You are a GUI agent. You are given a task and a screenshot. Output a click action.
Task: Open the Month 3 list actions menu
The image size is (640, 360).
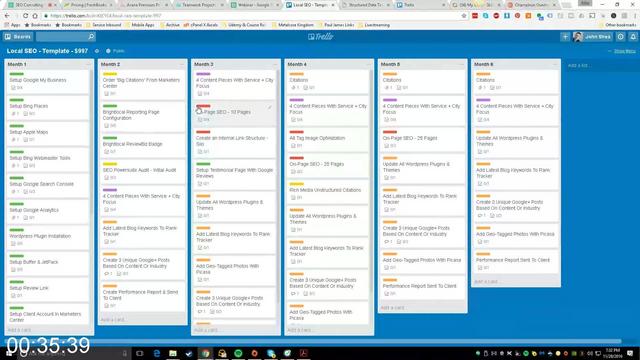point(275,64)
